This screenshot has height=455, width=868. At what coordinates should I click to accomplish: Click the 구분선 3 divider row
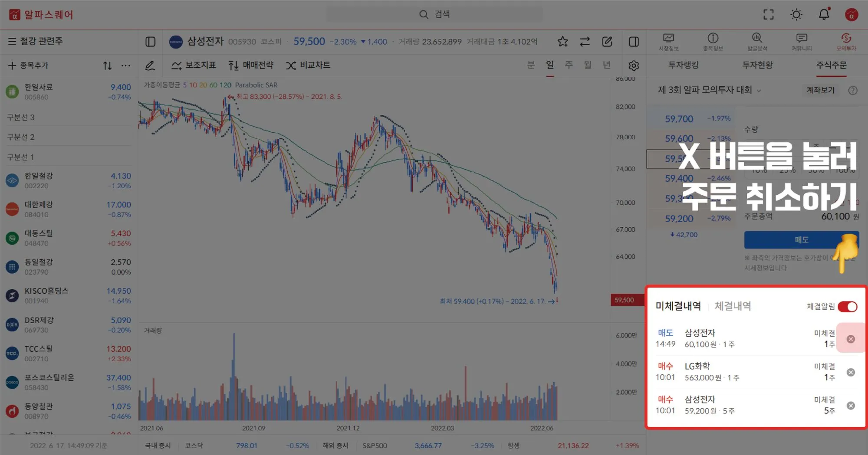pyautogui.click(x=69, y=117)
